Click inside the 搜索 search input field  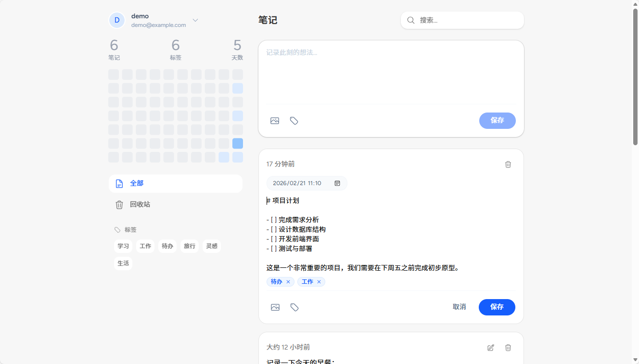(x=462, y=20)
